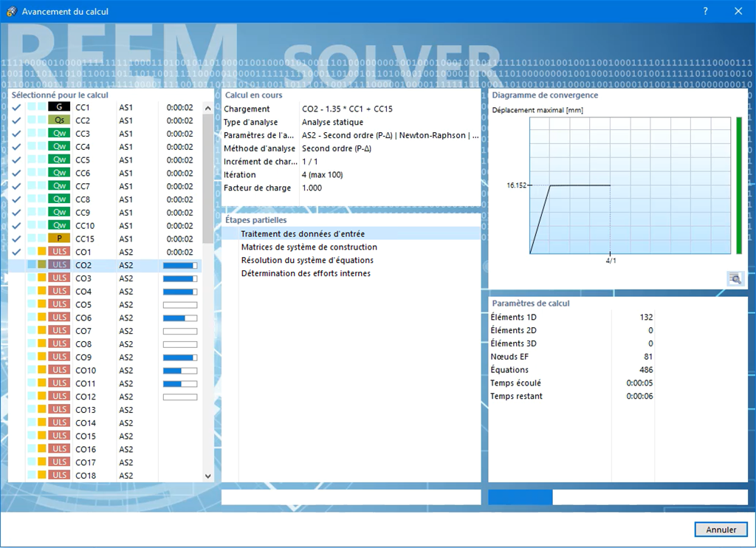The width and height of the screenshot is (756, 548).
Task: Click the AS2 setting in the CO15 row
Action: click(x=126, y=436)
